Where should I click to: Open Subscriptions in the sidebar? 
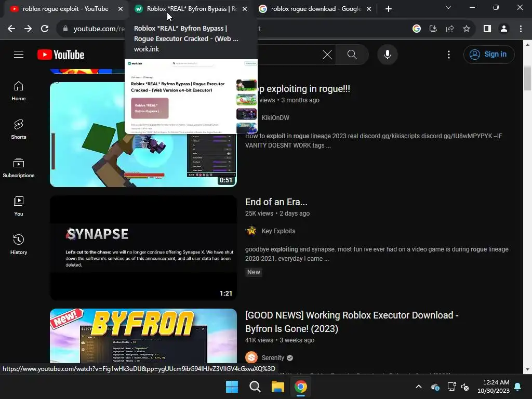coord(19,168)
